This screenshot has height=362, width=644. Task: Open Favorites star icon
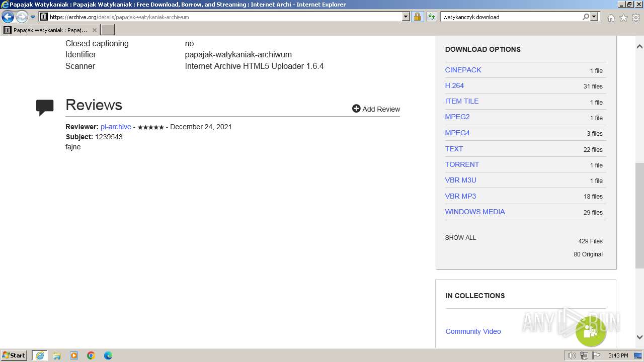623,18
